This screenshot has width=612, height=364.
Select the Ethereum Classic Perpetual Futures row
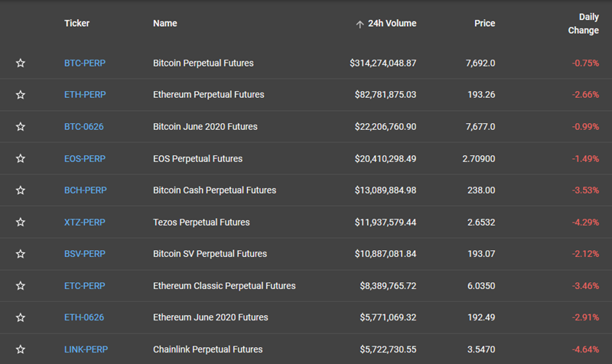(x=224, y=286)
